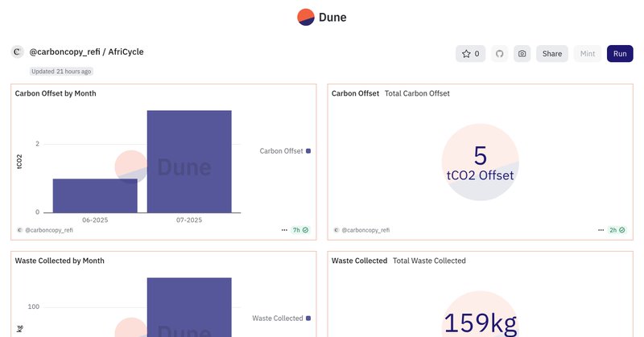644x337 pixels.
Task: Click the Dune logo at top
Action: pyautogui.click(x=322, y=17)
